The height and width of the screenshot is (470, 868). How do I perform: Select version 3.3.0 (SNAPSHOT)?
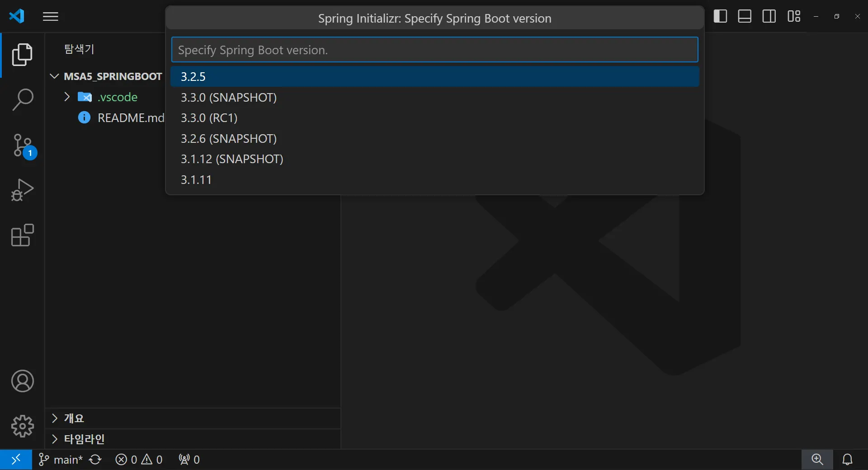tap(434, 98)
